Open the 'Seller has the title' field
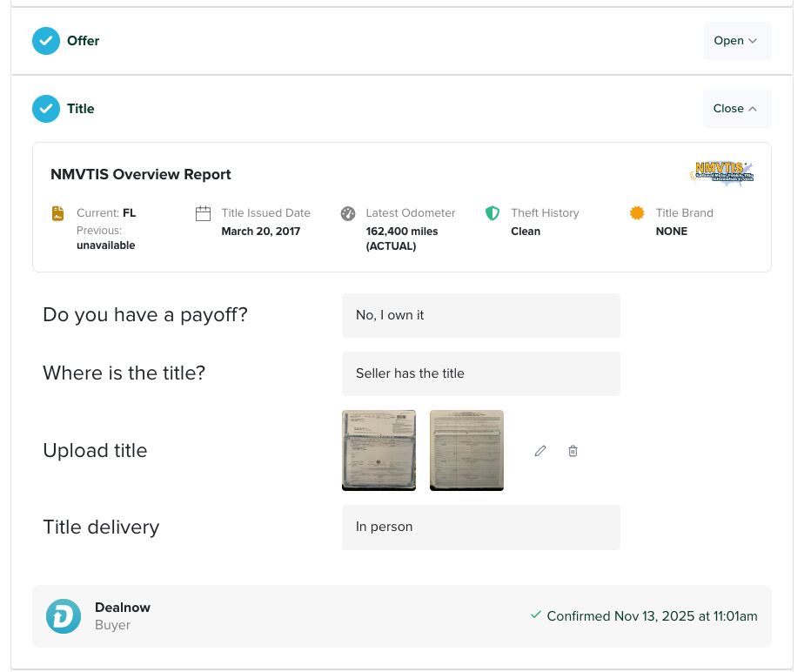This screenshot has height=672, width=804. (481, 373)
